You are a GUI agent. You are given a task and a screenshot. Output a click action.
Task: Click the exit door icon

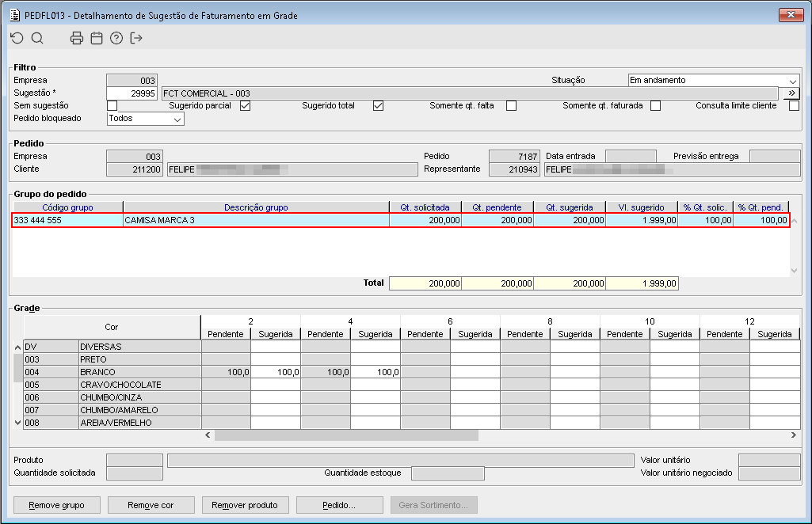pos(136,38)
